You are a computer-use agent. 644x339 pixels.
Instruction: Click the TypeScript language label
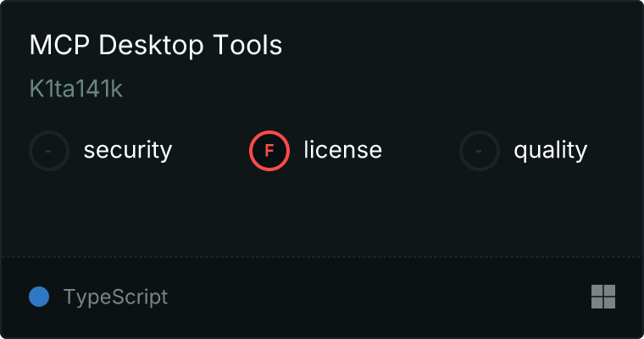115,297
